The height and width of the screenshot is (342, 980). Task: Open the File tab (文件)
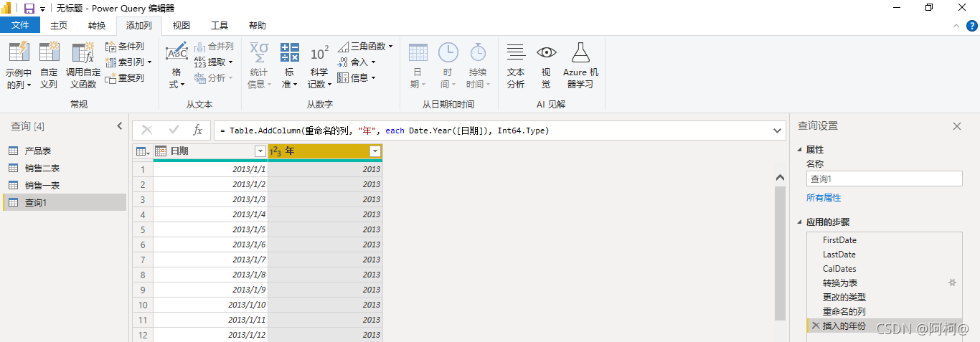click(x=21, y=26)
